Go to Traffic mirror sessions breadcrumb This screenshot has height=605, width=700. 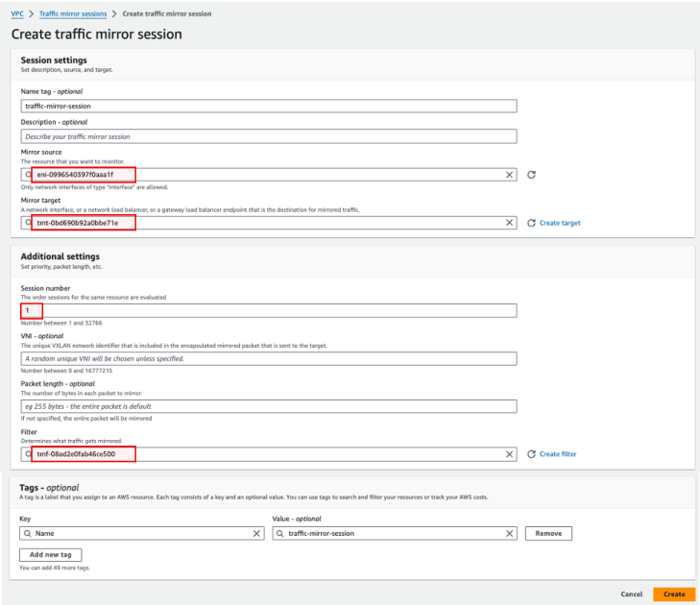pos(73,13)
